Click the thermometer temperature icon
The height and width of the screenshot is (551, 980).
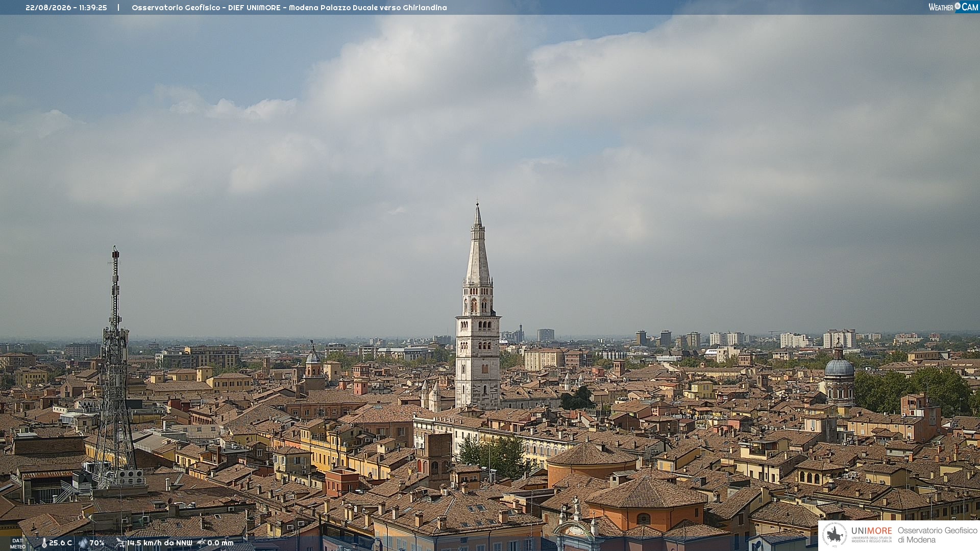(44, 543)
